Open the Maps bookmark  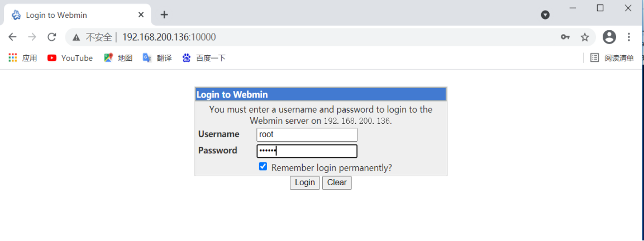tap(118, 58)
